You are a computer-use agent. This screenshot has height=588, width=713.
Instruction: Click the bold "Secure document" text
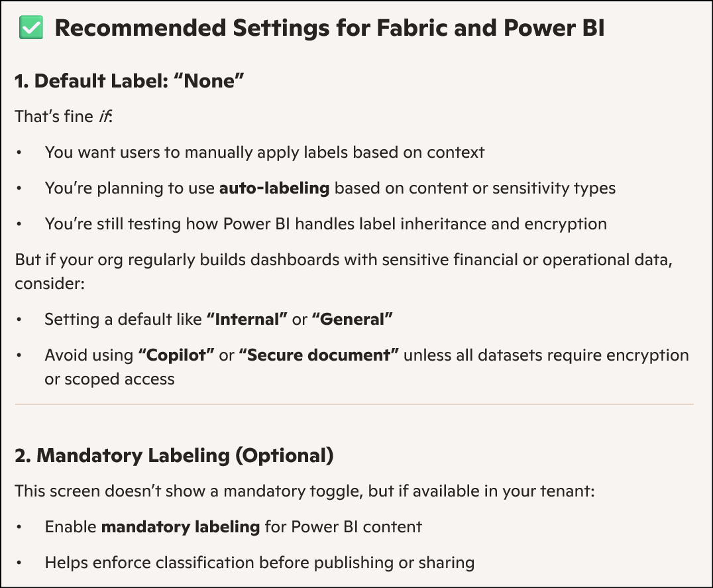319,355
